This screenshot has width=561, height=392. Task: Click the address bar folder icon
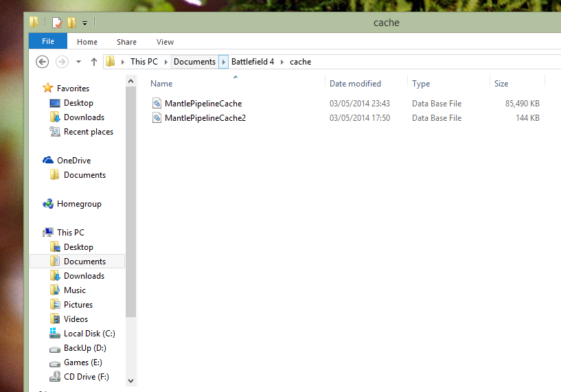click(x=110, y=62)
